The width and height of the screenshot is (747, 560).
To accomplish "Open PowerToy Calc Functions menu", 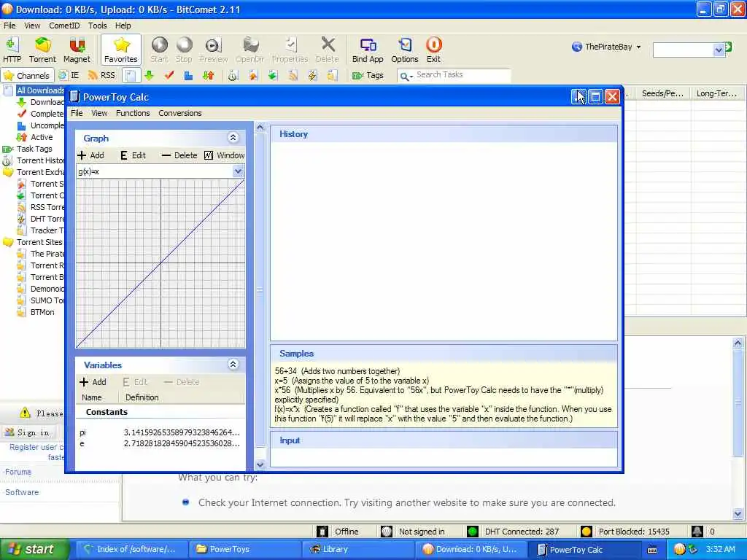I will tap(133, 113).
